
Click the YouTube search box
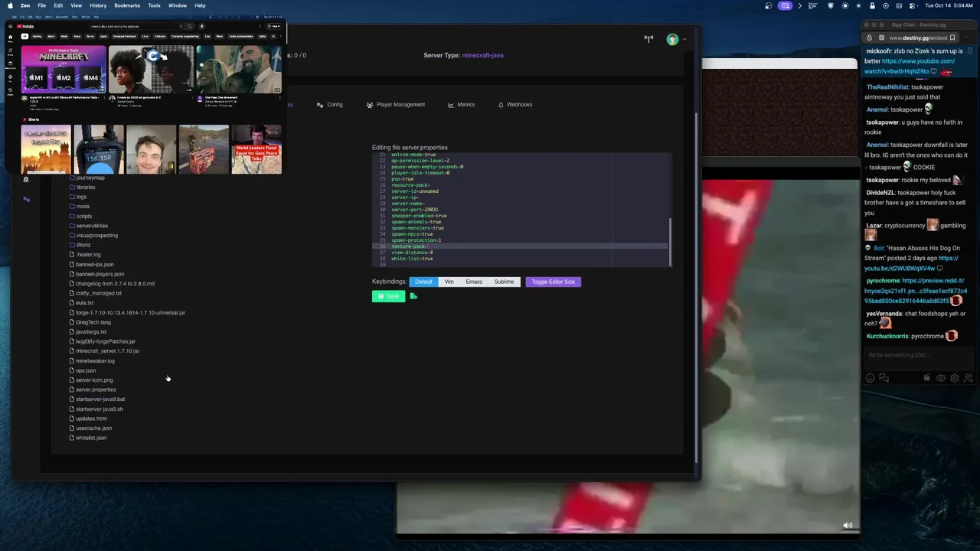(x=134, y=27)
